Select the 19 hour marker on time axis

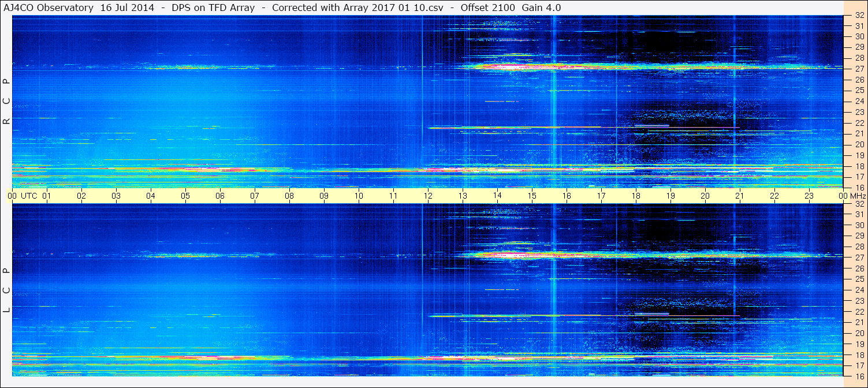point(670,196)
